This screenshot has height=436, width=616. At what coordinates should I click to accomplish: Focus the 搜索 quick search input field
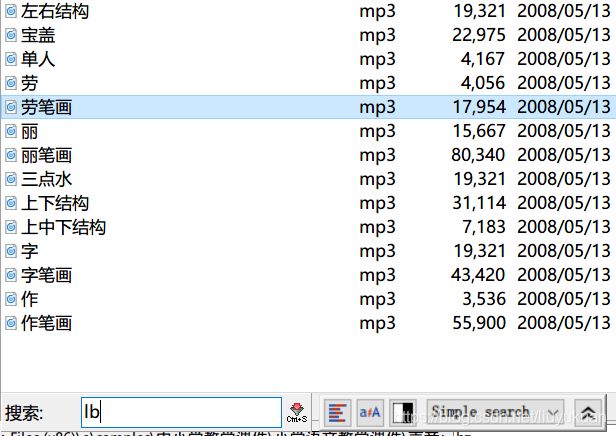coord(181,412)
